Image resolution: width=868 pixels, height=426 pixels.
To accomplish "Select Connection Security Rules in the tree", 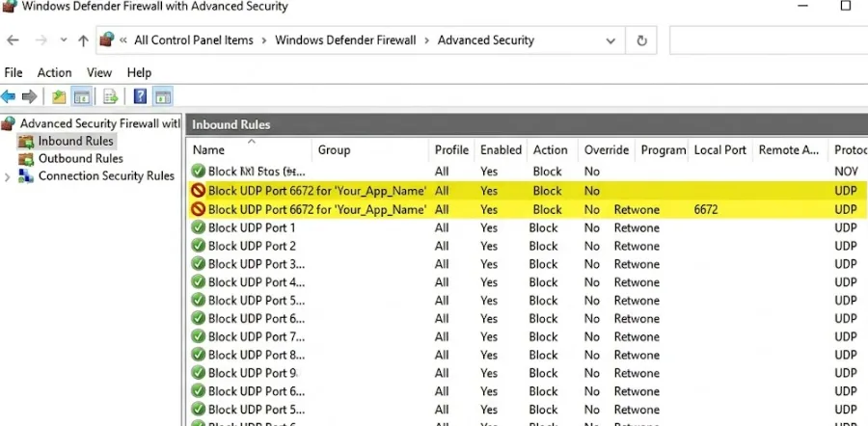I will pos(106,176).
